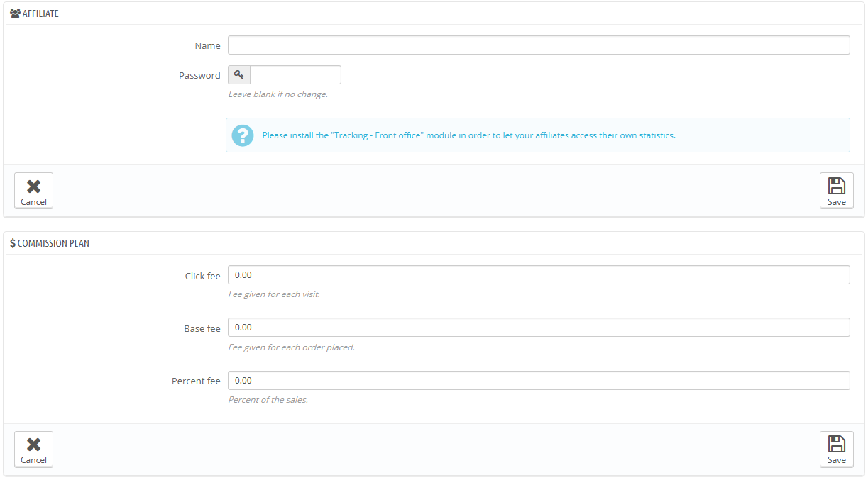Viewport: 868px width, 480px height.
Task: Click the dollar icon in the Commission Plan header
Action: (13, 243)
